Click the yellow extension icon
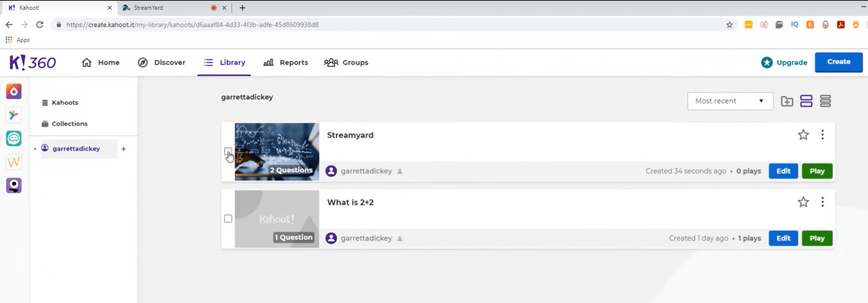Screen dimensions: 868x303 tap(749, 24)
